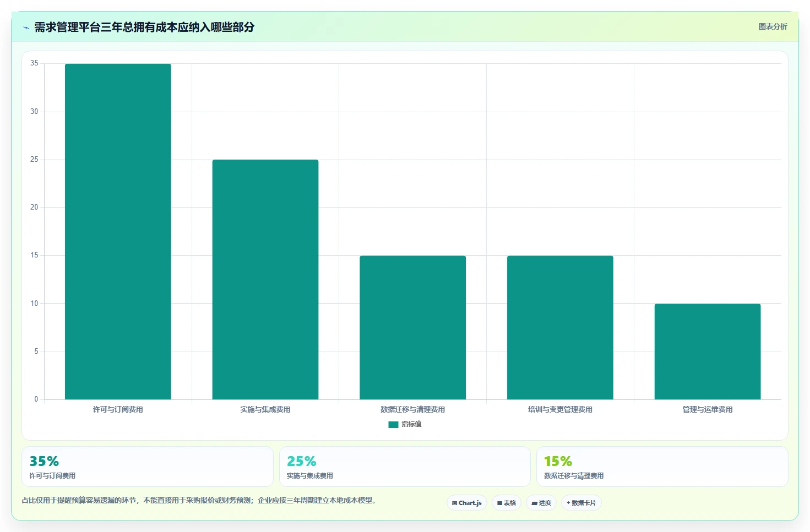Open the 25% stat card
Image resolution: width=810 pixels, height=532 pixels.
[405, 467]
